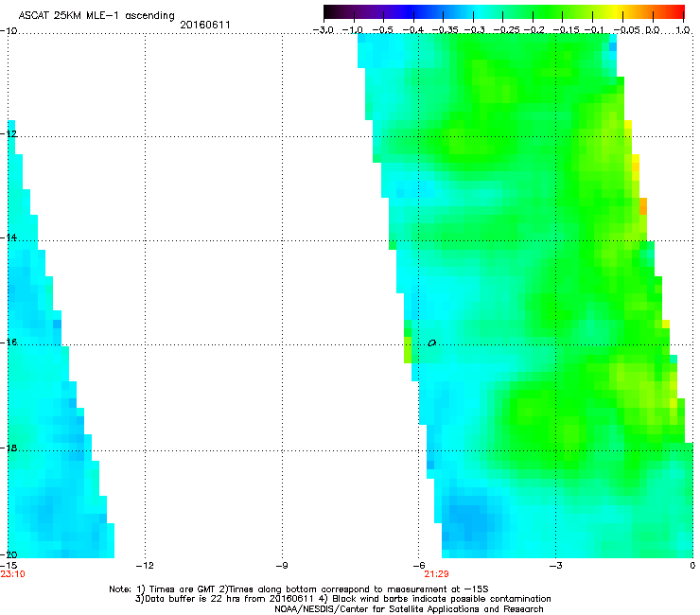Click the small circle marker at latitude -16
Screen dimensions: 700x615
coord(431,343)
